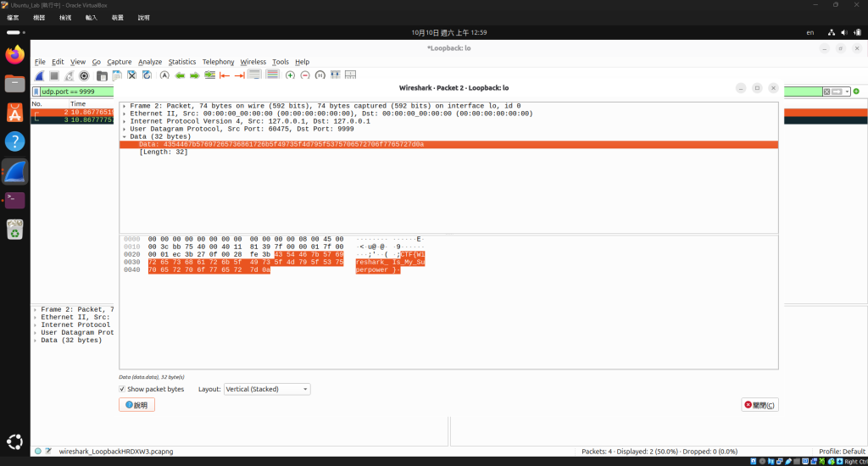Click the highlighted Data: 4354467b… row
The height and width of the screenshot is (466, 868).
coord(448,144)
